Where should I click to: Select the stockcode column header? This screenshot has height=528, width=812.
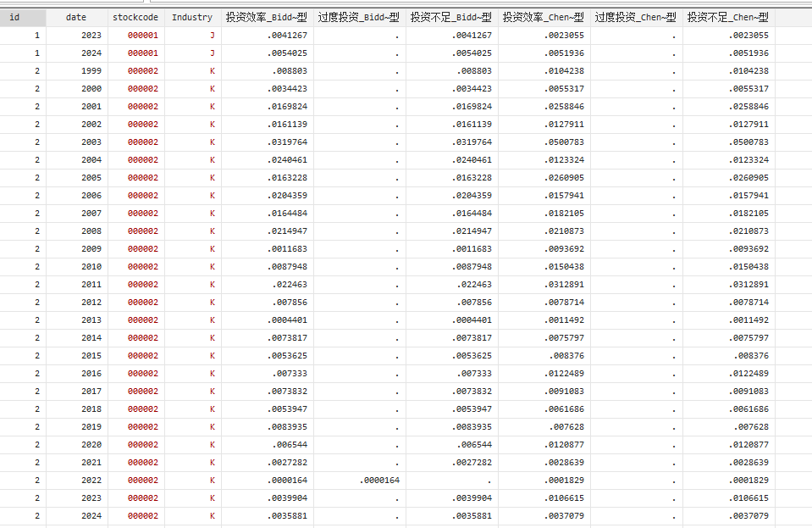point(135,18)
